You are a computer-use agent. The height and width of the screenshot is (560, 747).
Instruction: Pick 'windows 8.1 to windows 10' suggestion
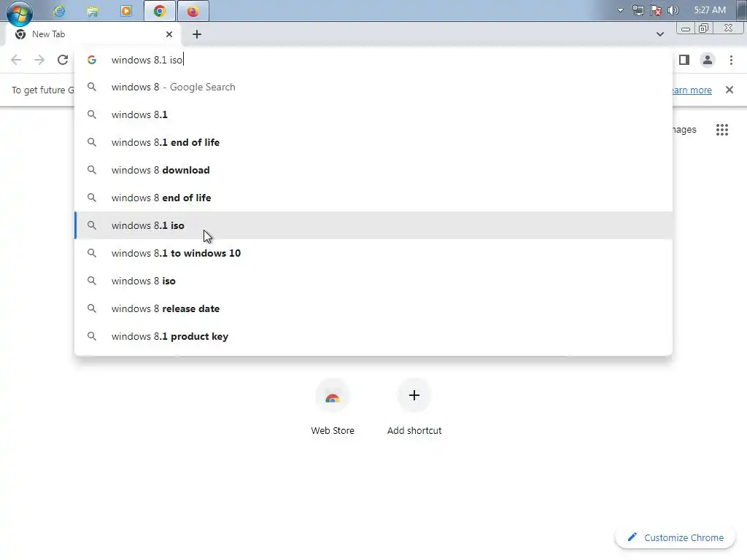point(373,253)
